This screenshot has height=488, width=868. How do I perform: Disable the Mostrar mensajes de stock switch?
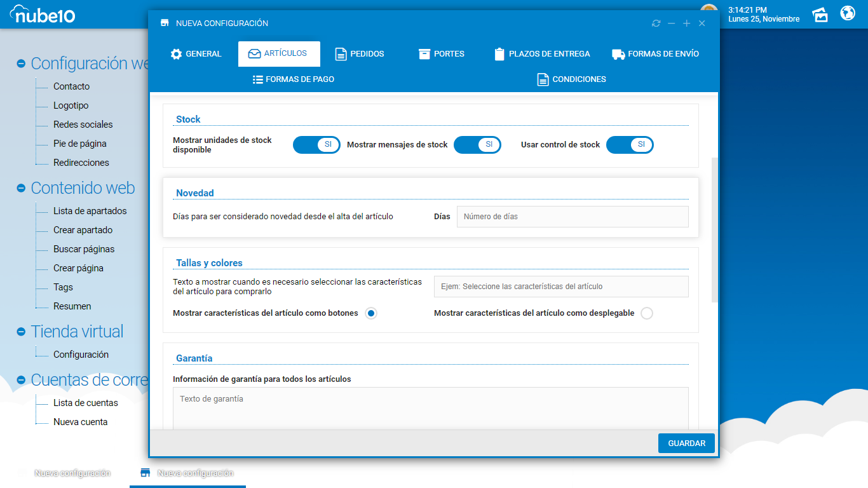477,145
